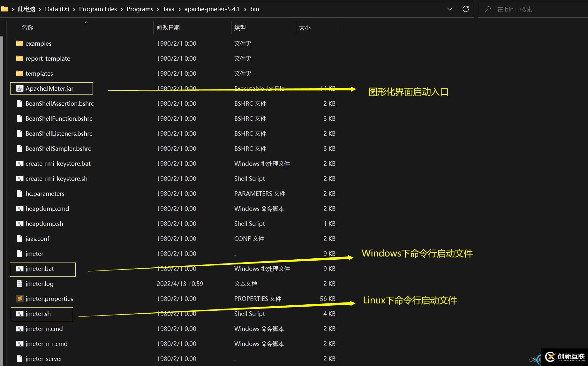Viewport: 588px width, 366px height.
Task: Click the heapdump.sh script icon
Action: (x=20, y=224)
